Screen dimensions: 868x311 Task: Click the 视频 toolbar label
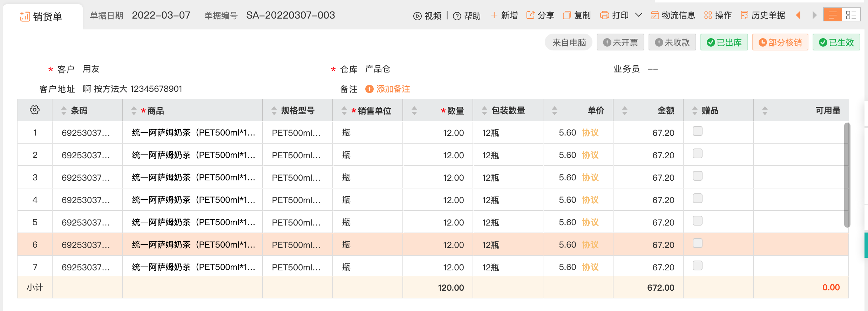(433, 16)
